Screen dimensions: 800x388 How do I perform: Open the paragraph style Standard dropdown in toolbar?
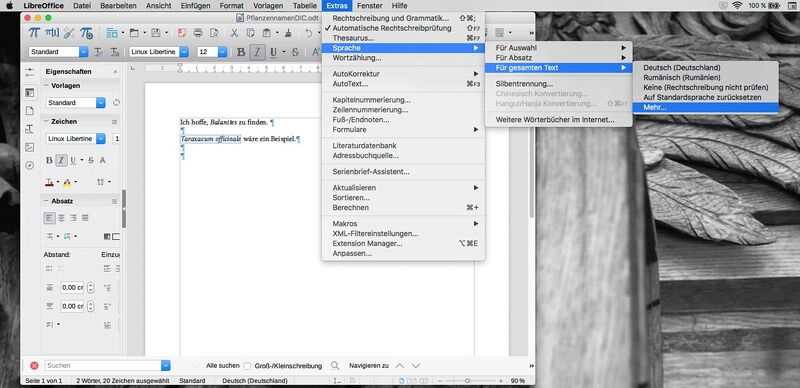coord(83,52)
